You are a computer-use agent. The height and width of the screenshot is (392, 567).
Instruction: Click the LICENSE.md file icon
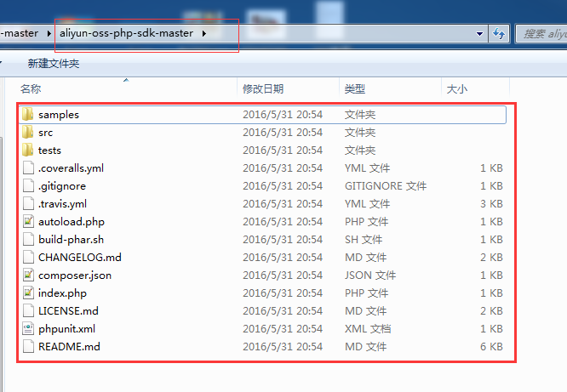click(28, 311)
